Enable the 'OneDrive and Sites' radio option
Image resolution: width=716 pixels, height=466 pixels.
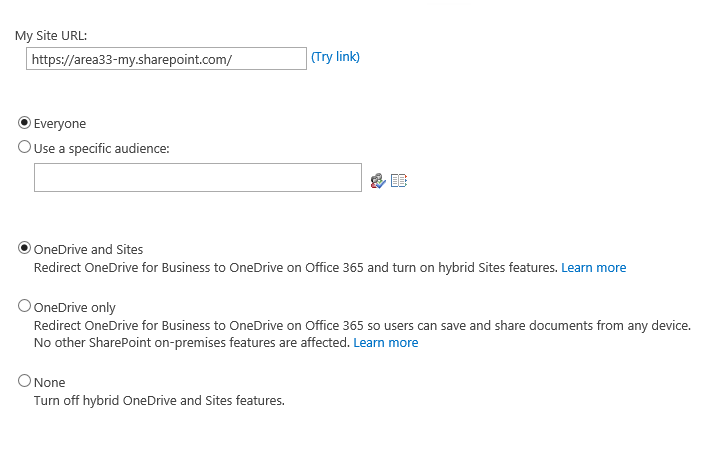coord(25,248)
